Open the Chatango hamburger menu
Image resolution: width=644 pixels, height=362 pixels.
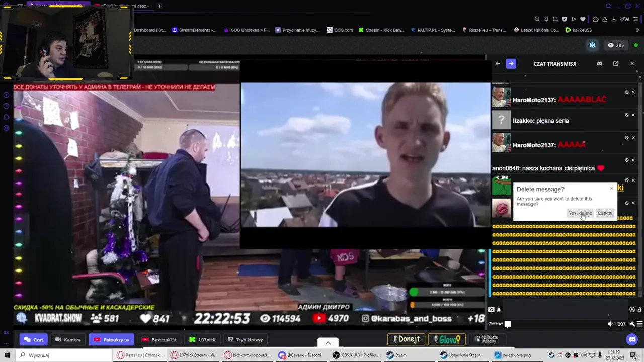(x=640, y=324)
